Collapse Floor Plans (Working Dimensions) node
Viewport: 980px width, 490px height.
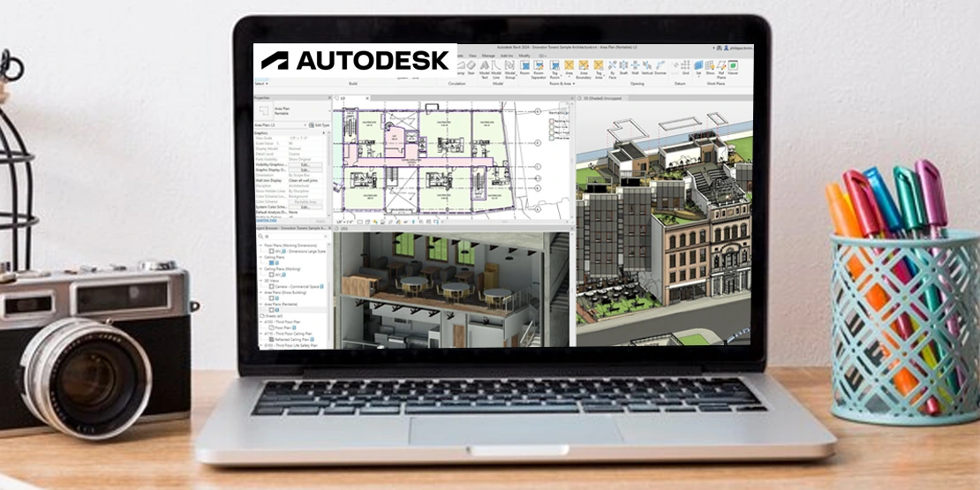pos(260,245)
